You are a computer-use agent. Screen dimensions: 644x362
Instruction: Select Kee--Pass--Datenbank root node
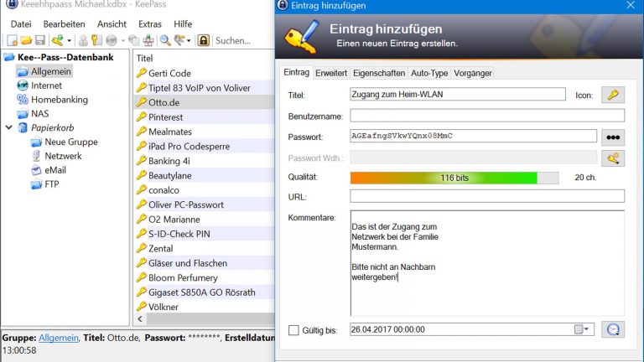click(x=65, y=57)
